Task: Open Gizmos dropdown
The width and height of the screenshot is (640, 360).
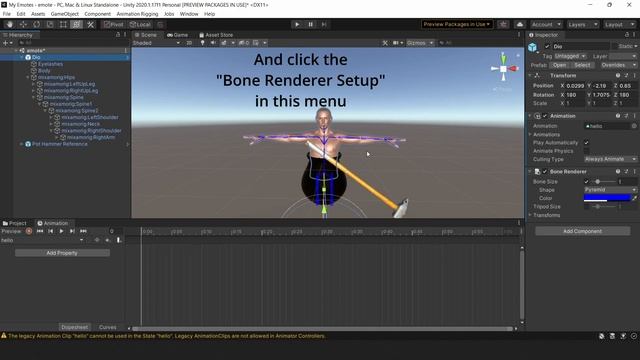Action: (x=420, y=43)
